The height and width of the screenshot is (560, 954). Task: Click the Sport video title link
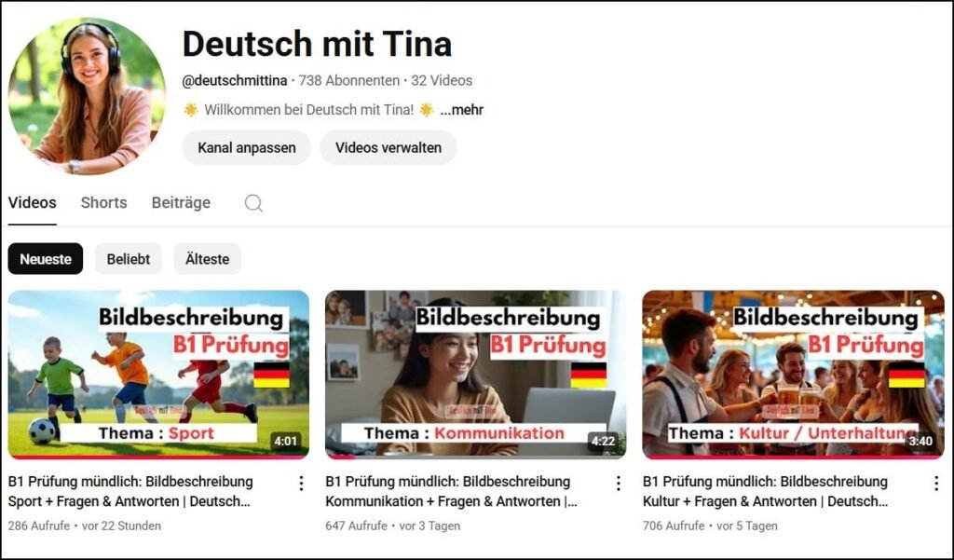(130, 492)
